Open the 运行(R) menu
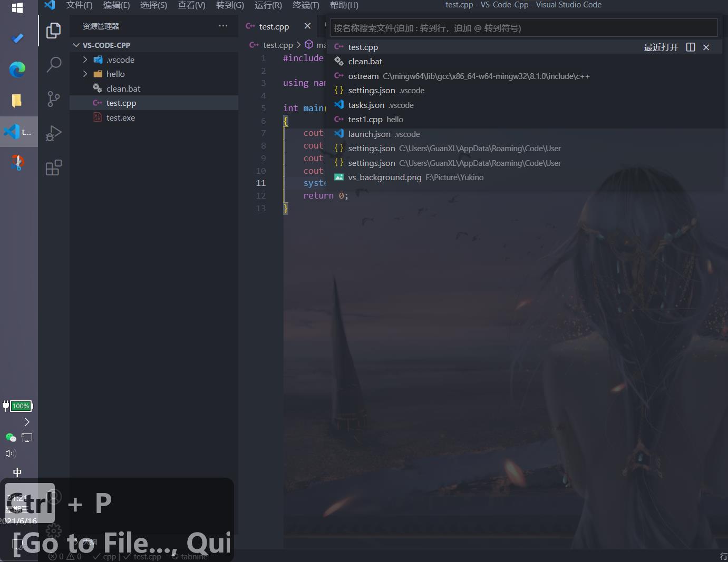The height and width of the screenshot is (562, 728). pos(268,5)
